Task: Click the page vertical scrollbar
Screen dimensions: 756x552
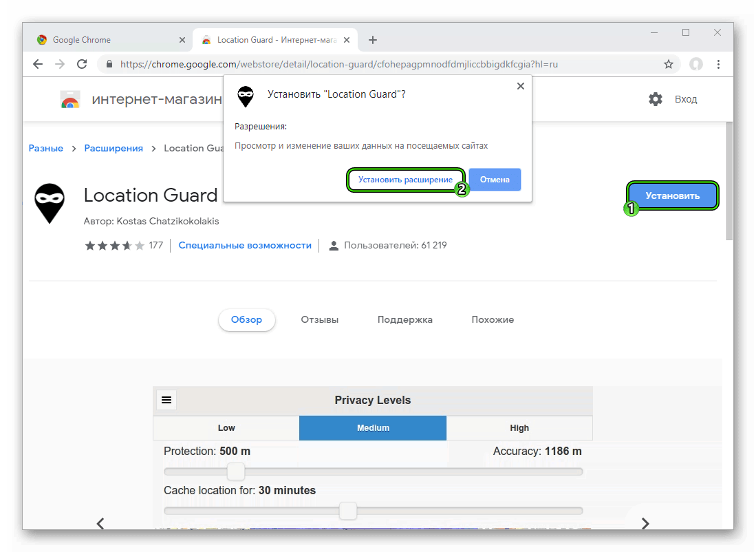Action: pyautogui.click(x=729, y=181)
